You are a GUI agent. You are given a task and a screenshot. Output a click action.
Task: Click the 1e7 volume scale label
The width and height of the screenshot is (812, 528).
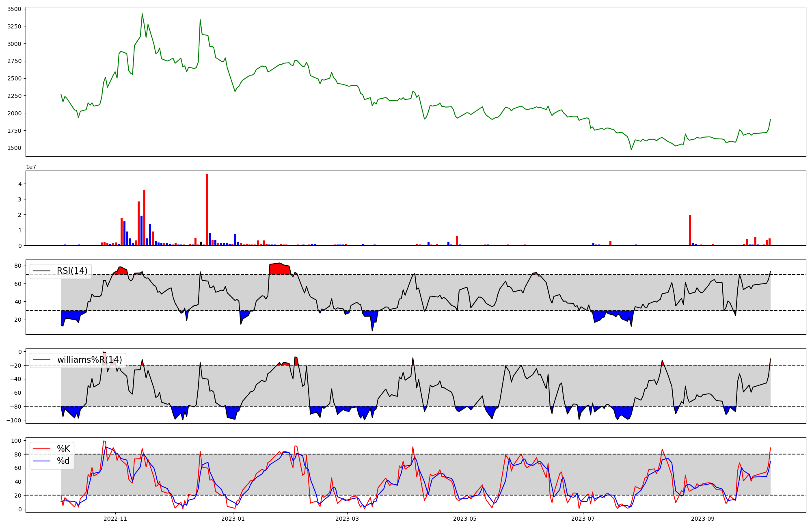click(31, 167)
